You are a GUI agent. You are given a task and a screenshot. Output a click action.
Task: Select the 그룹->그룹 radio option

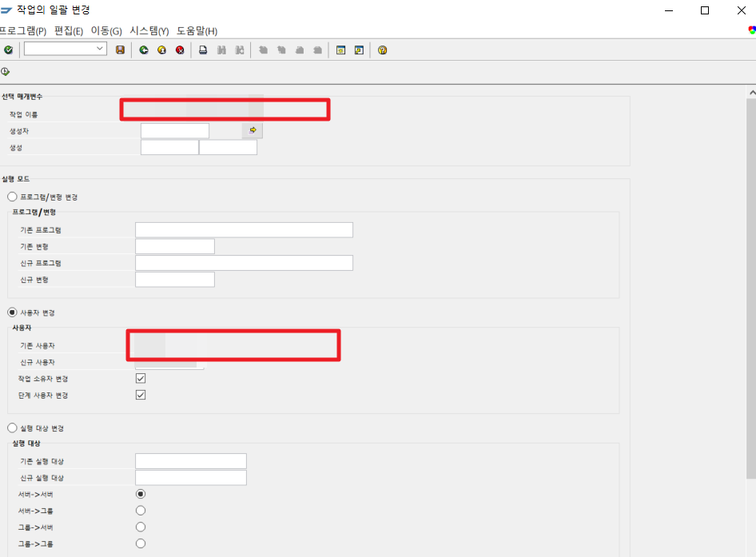141,543
